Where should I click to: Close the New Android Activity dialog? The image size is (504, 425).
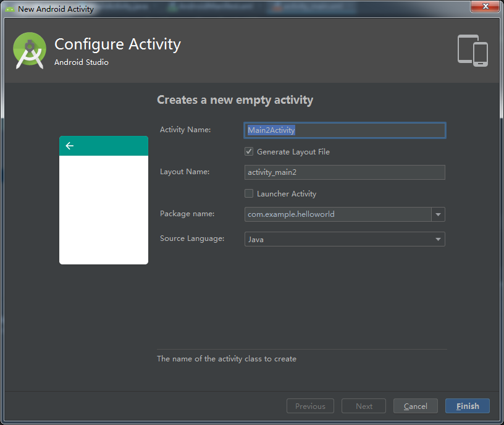tap(485, 6)
